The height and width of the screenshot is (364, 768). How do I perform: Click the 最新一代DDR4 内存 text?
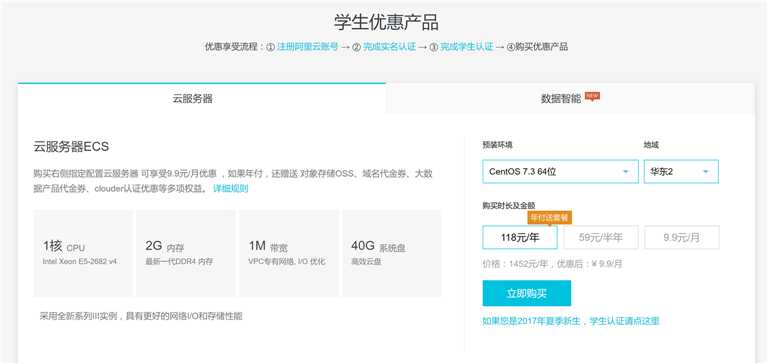click(x=179, y=262)
